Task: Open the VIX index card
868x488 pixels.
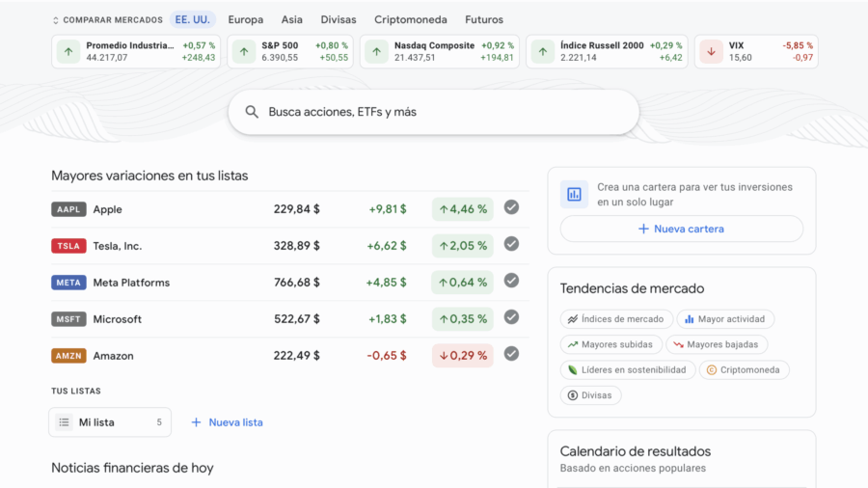Action: [756, 51]
